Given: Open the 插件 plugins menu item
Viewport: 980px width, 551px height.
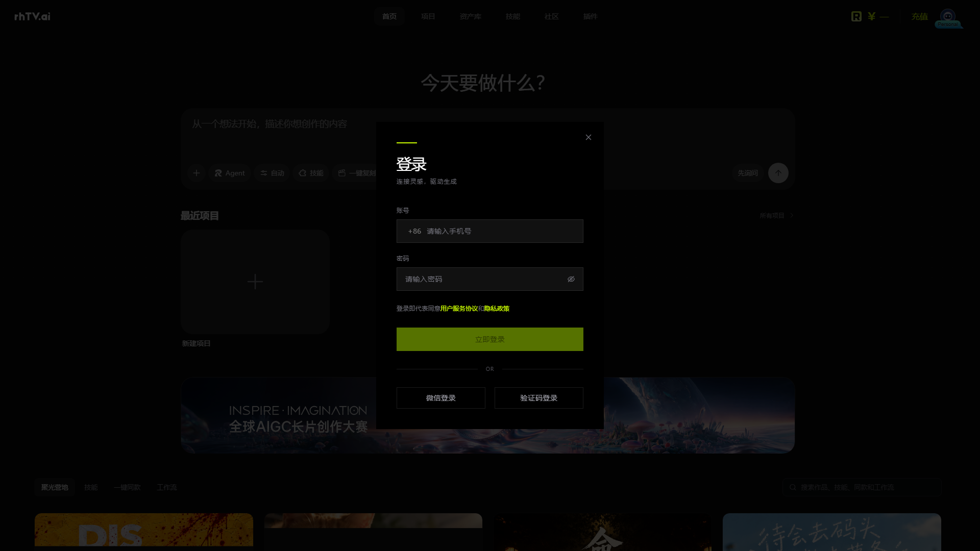Looking at the screenshot, I should [x=591, y=16].
